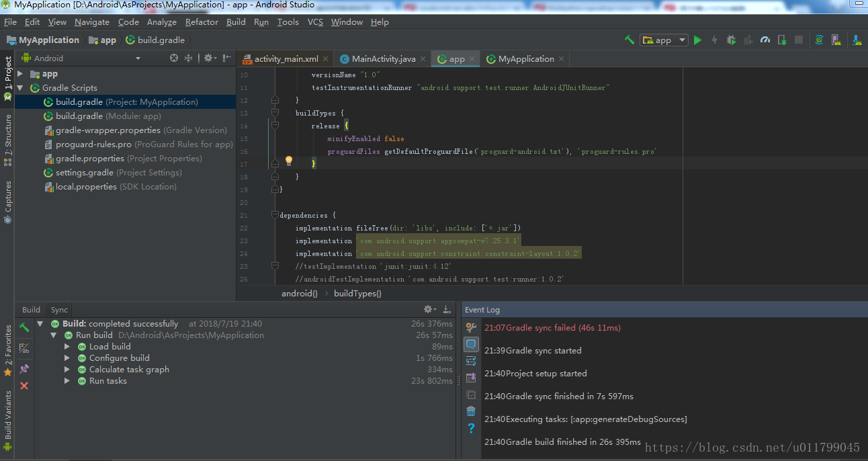The width and height of the screenshot is (868, 461).
Task: Click the Apply Changes lightning bolt icon
Action: pyautogui.click(x=714, y=40)
